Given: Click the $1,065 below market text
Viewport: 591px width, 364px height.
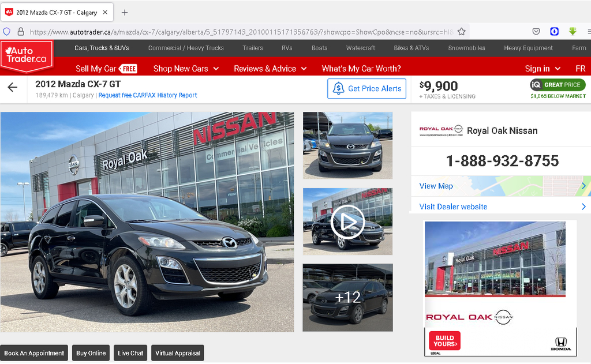Looking at the screenshot, I should click(558, 96).
